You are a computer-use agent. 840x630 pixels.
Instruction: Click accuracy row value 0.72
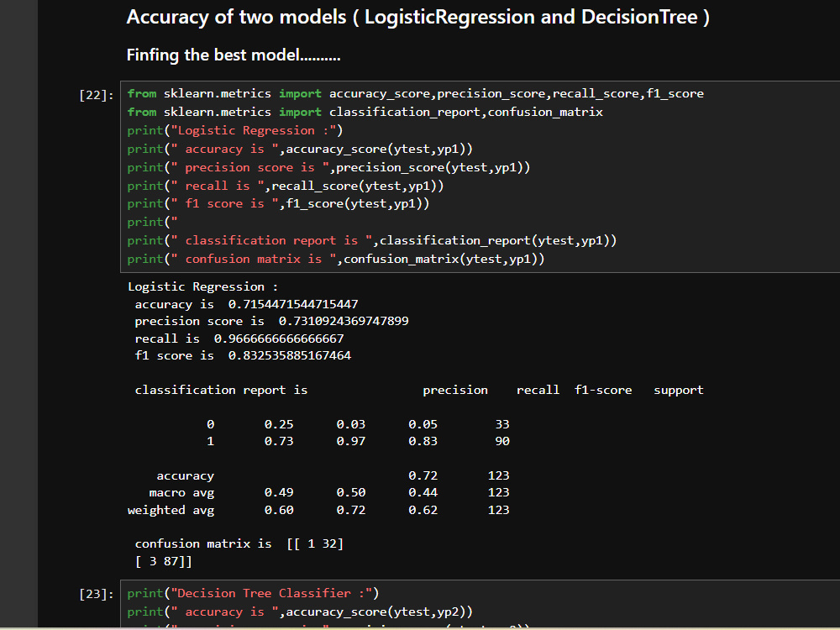click(423, 475)
